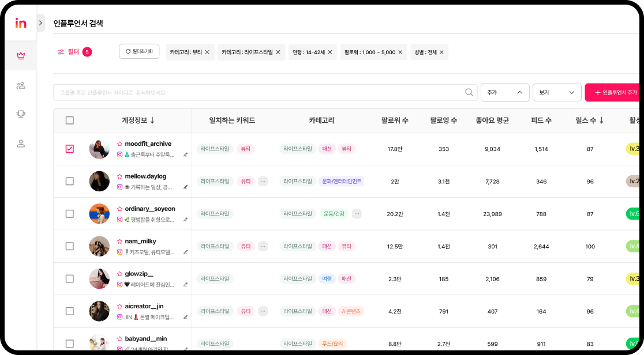Click the star icon beside moodfit_archive
Image resolution: width=644 pixels, height=355 pixels.
[x=119, y=143]
